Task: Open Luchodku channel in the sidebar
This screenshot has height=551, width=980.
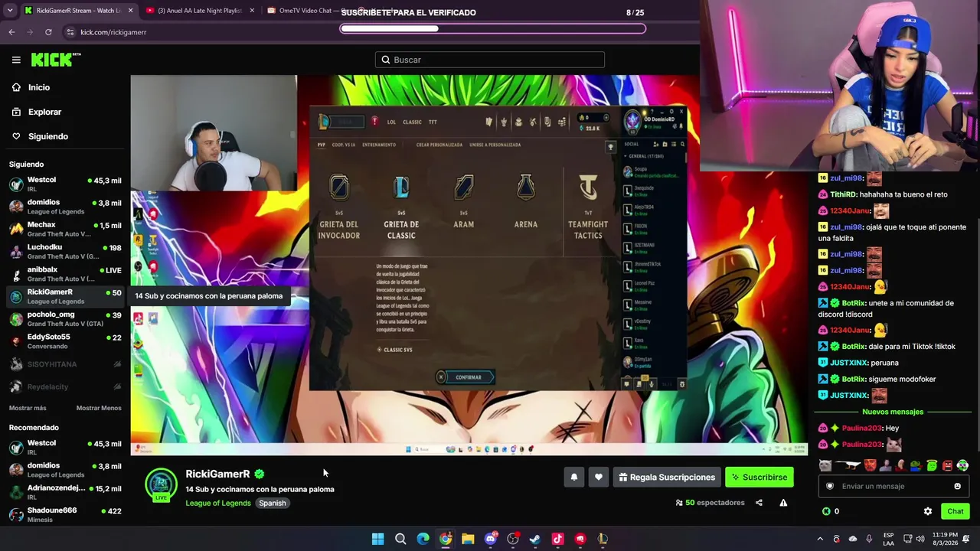Action: 65,251
